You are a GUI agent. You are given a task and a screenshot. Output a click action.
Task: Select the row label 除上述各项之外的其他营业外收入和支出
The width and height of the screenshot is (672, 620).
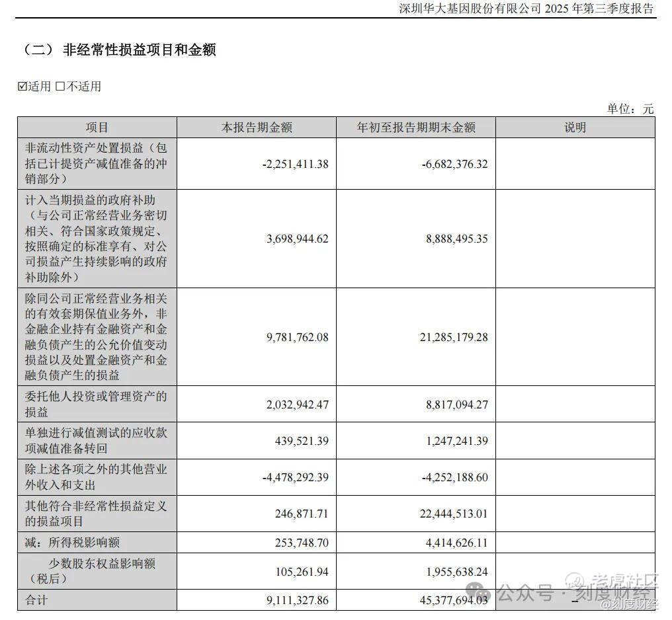point(96,477)
